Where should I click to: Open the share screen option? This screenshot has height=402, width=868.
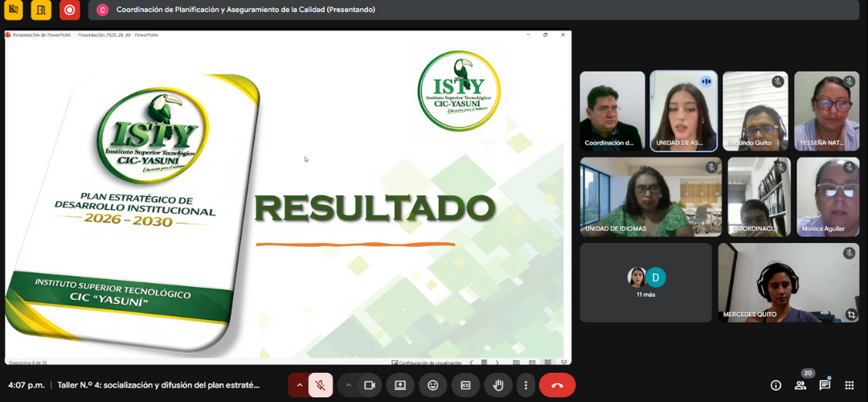pyautogui.click(x=400, y=385)
